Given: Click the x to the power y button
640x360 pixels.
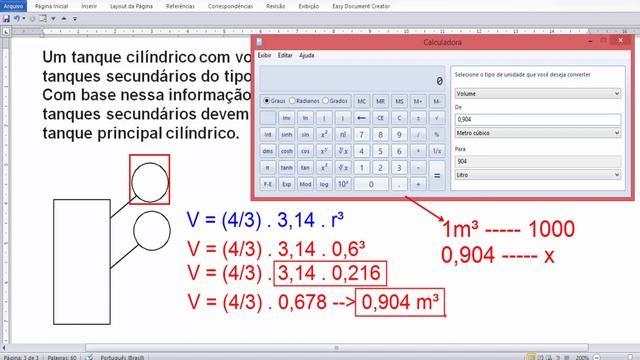Looking at the screenshot, I should (x=324, y=151).
